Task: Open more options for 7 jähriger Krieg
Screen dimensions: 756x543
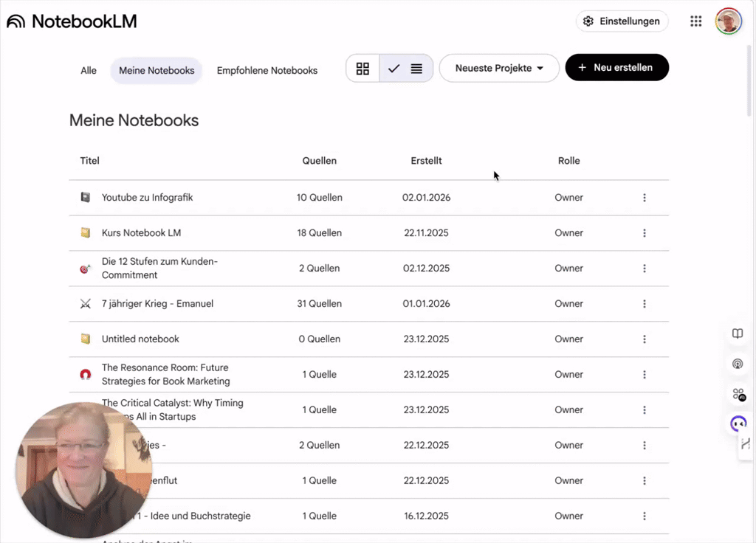Action: (644, 303)
